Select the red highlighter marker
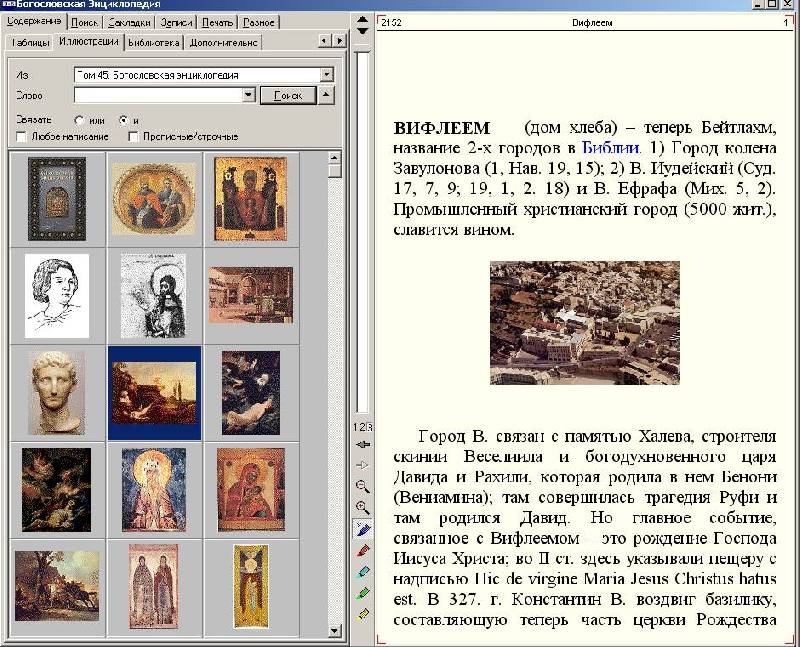Image resolution: width=800 pixels, height=647 pixels. [362, 550]
